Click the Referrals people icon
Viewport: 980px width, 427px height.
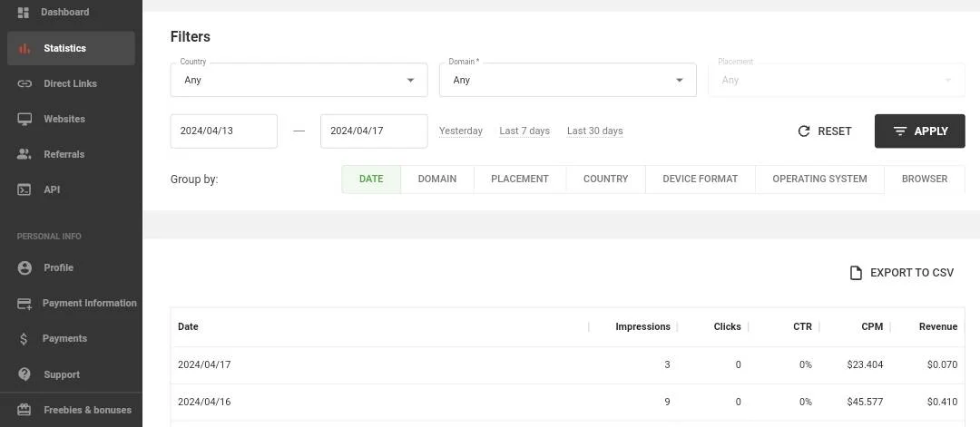[x=24, y=154]
